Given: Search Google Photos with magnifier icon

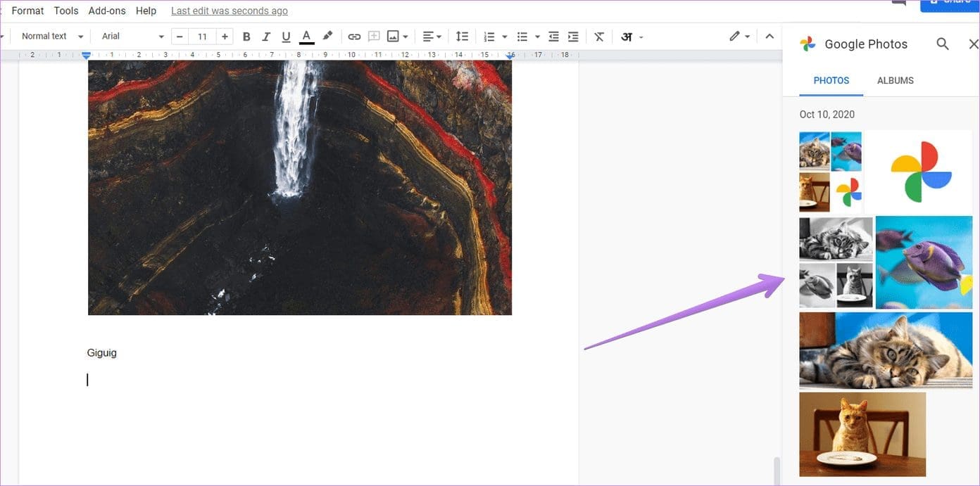Looking at the screenshot, I should click(943, 44).
